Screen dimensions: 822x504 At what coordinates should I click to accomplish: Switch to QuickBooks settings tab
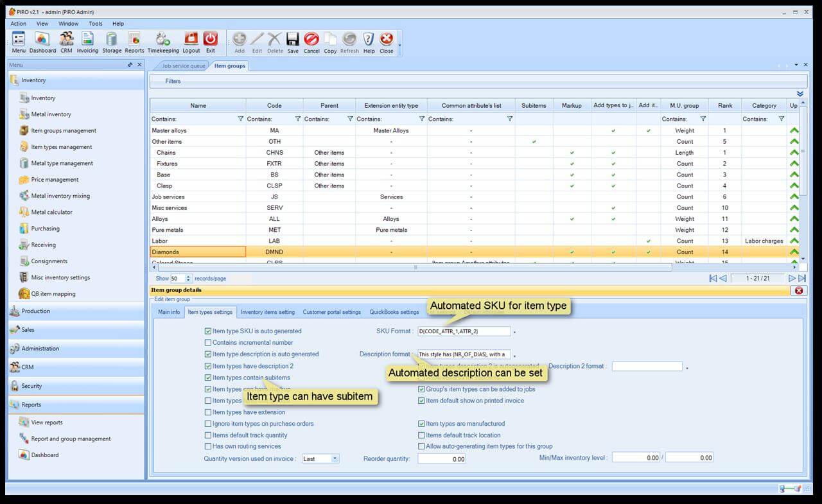point(394,312)
